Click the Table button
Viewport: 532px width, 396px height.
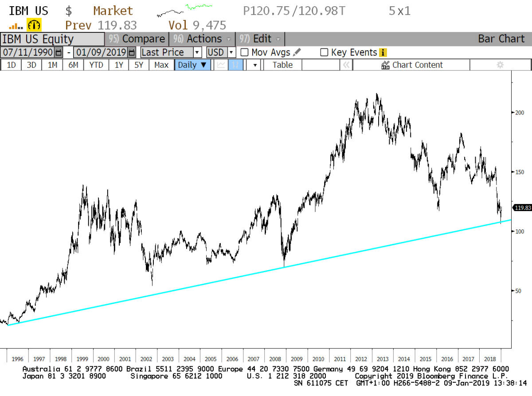[282, 65]
